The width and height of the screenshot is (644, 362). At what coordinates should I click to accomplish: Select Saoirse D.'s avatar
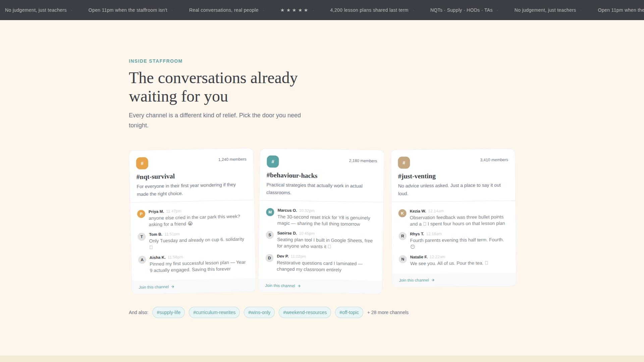pyautogui.click(x=269, y=235)
